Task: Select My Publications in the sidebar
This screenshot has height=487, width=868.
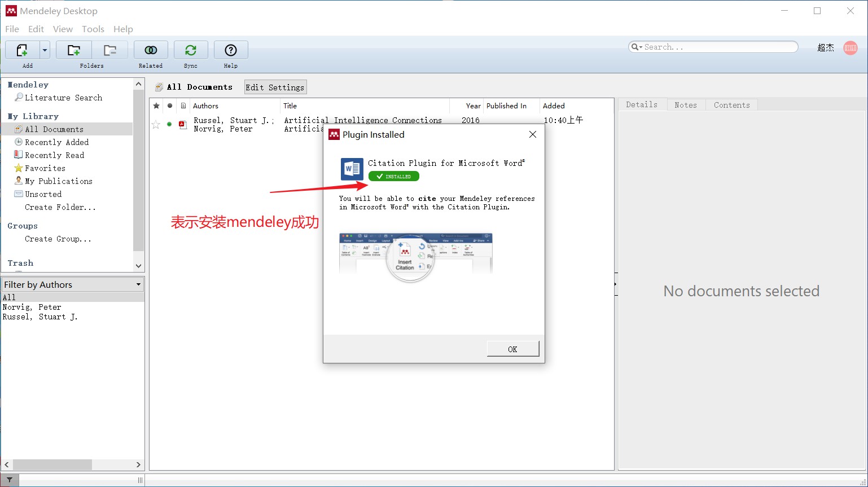Action: tap(59, 181)
